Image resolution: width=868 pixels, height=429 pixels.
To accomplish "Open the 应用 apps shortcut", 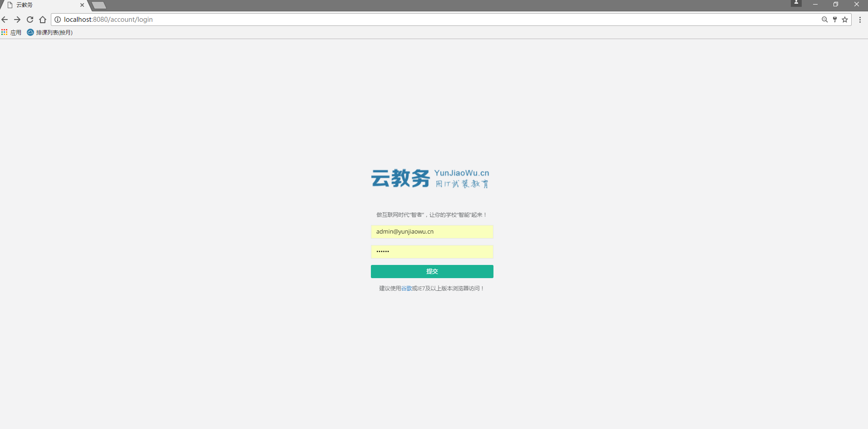I will pos(11,32).
